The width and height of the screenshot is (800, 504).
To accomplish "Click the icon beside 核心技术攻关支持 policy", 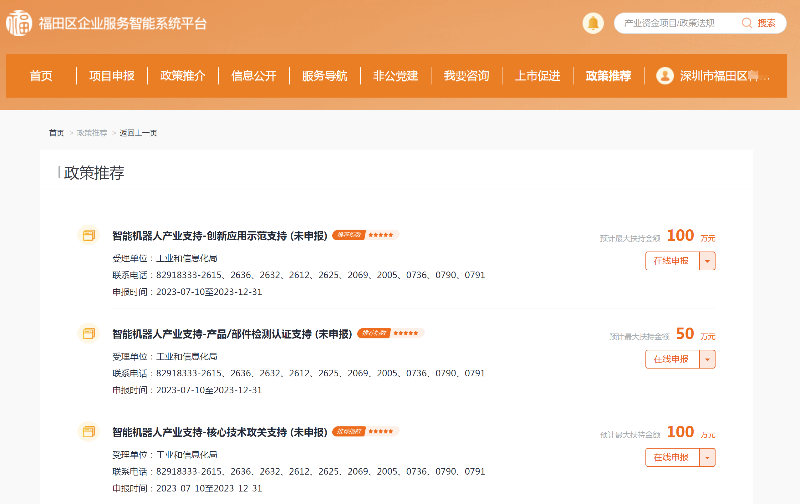I will (x=88, y=432).
